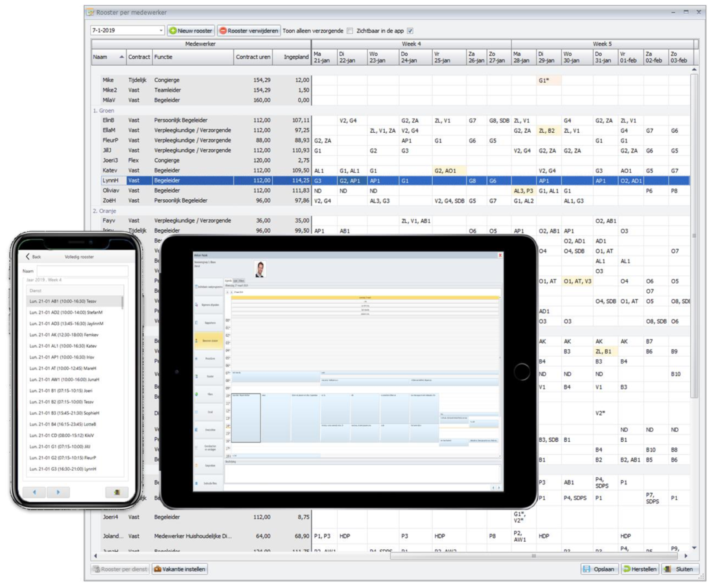The width and height of the screenshot is (715, 588).
Task: Click the green plus Nieuw rooster icon
Action: tap(173, 31)
